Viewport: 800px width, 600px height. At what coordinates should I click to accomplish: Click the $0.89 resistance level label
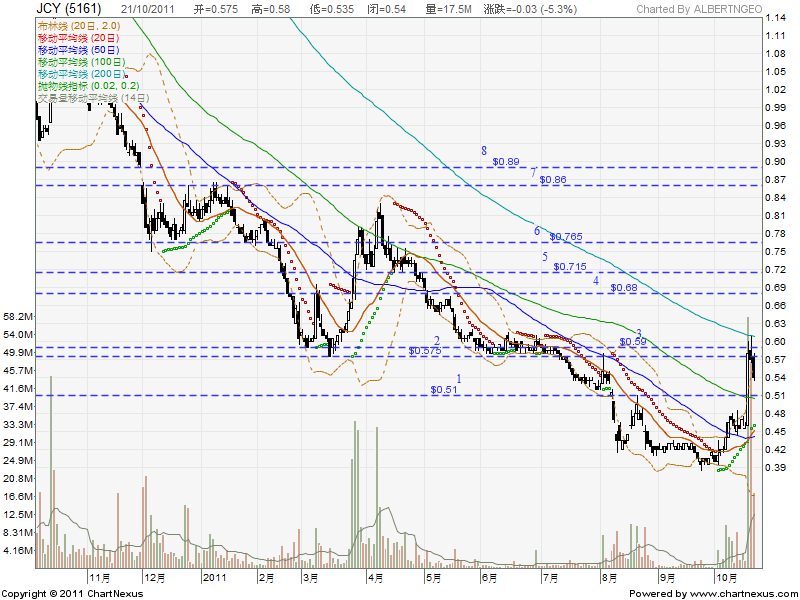click(506, 161)
